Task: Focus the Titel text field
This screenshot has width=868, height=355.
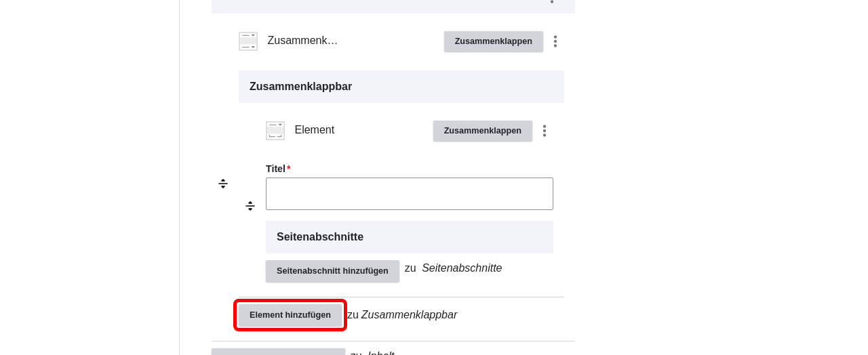Action: coord(410,194)
